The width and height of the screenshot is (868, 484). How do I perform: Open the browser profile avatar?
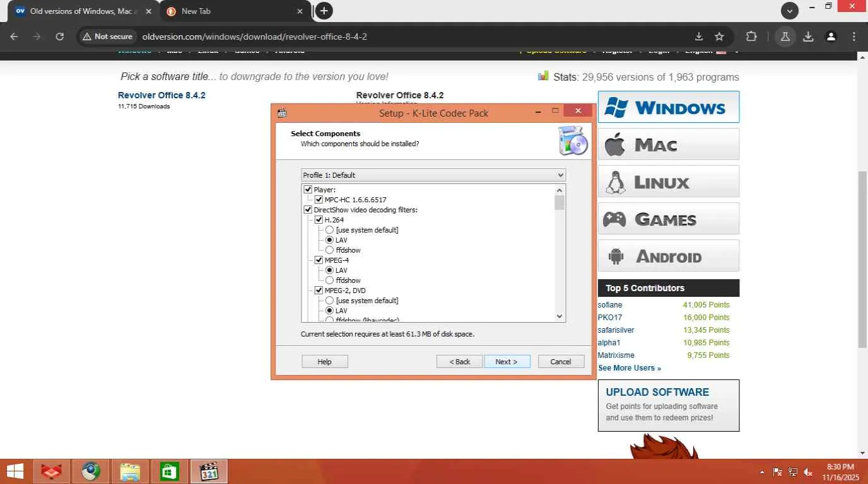click(831, 37)
